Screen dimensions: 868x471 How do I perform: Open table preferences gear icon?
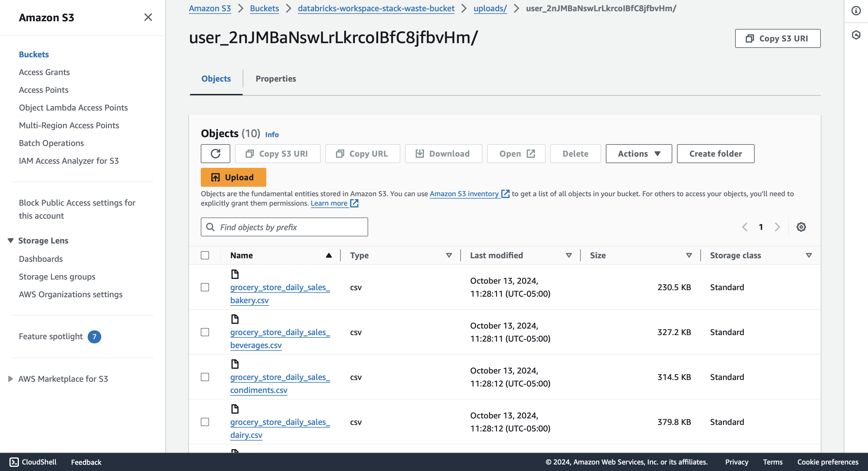(x=801, y=227)
